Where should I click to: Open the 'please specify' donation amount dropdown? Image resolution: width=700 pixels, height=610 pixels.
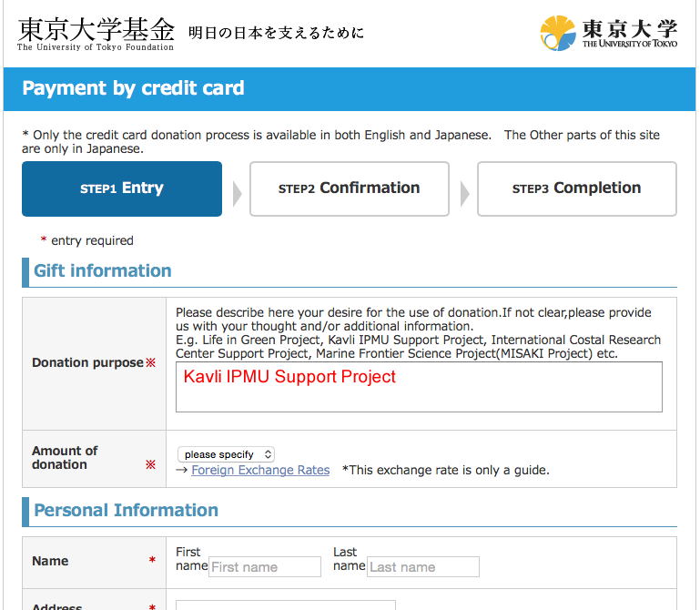(x=227, y=454)
